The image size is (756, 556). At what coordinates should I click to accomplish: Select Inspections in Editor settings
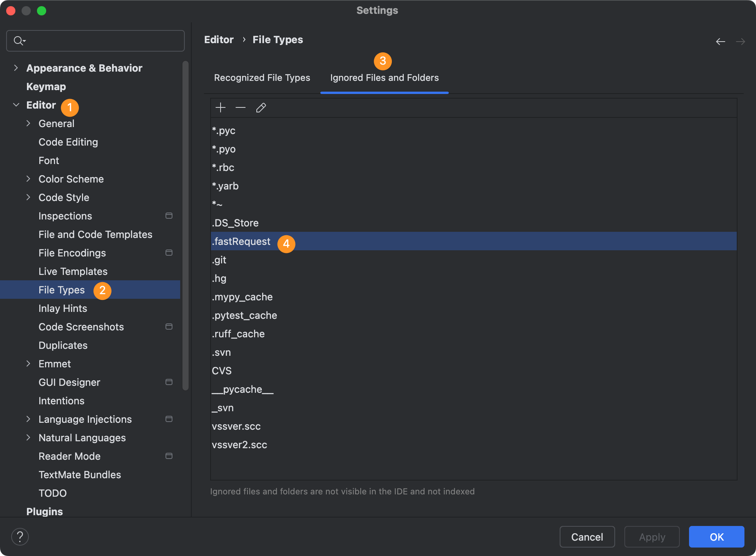pos(65,216)
